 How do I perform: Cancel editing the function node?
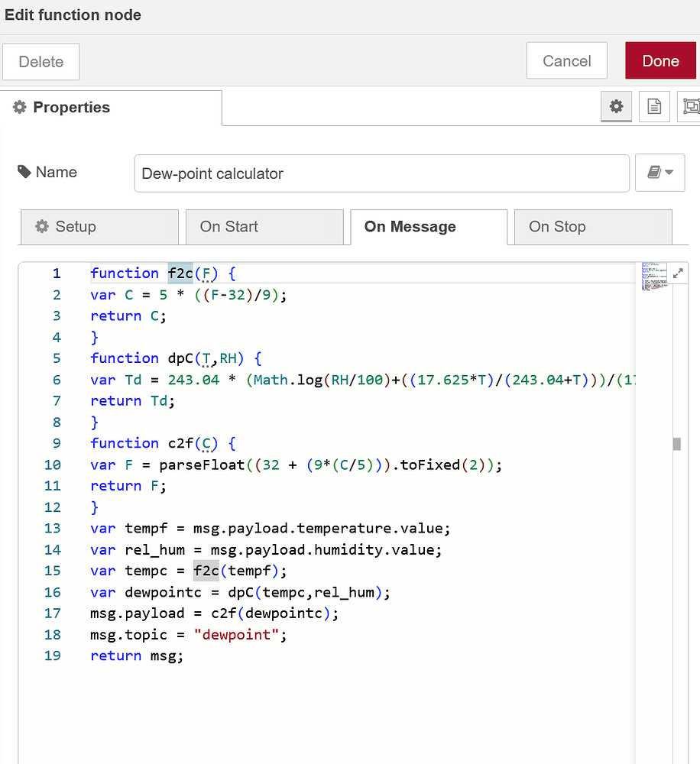[566, 60]
